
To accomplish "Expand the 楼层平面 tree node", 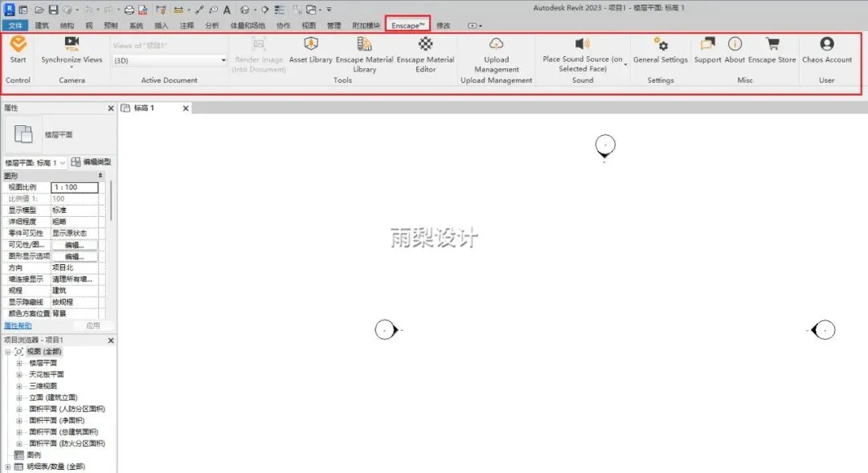I will point(18,363).
